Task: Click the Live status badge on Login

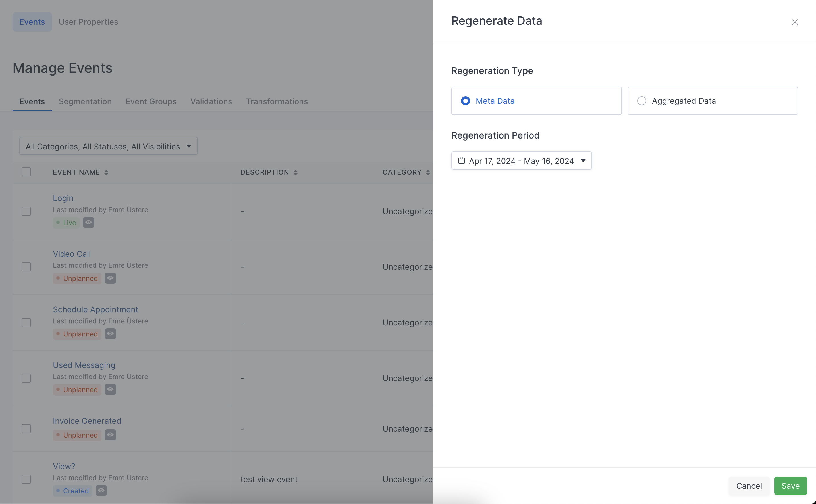Action: 66,222
